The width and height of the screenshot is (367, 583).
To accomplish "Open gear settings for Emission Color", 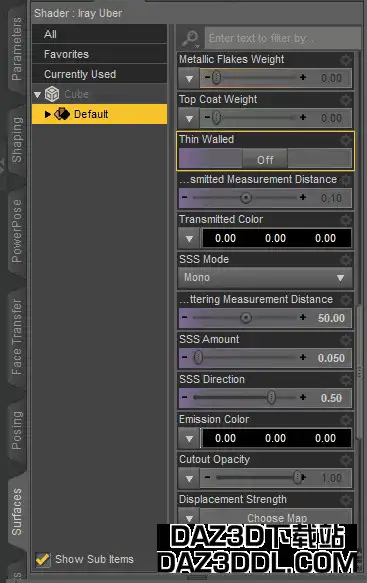I will click(x=346, y=419).
